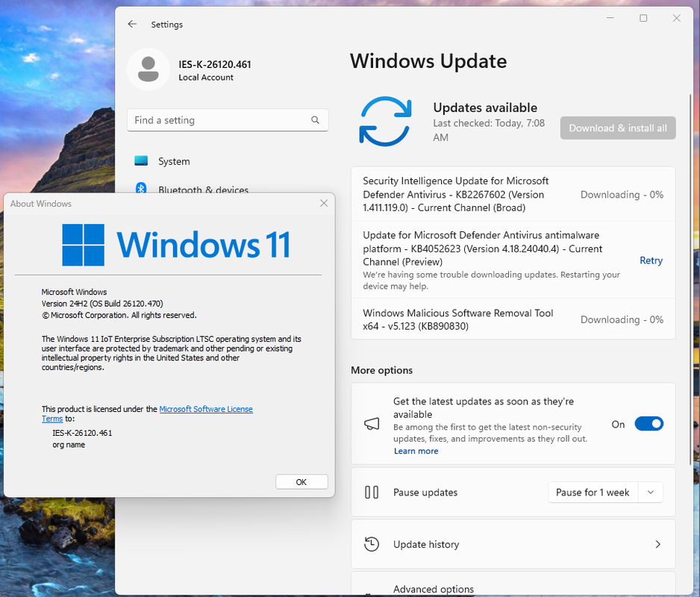700x597 pixels.
Task: Click the About Windows title bar text
Action: [x=40, y=204]
